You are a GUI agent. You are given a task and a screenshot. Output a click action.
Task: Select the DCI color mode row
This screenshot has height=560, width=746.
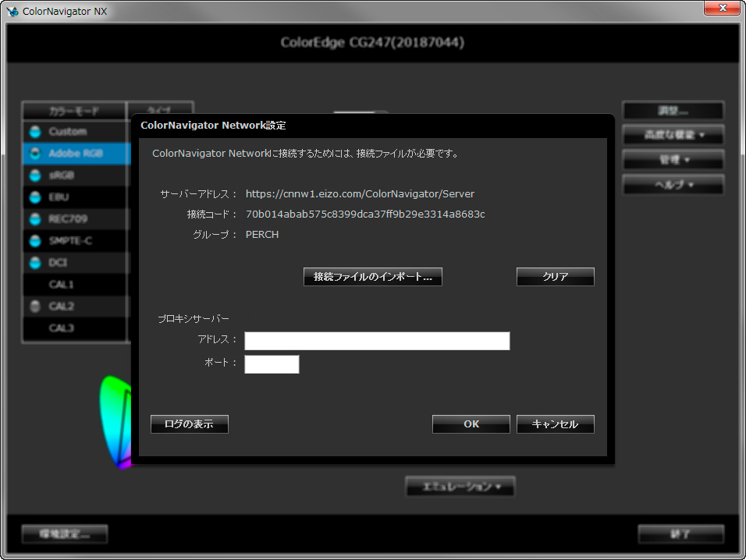click(x=76, y=262)
